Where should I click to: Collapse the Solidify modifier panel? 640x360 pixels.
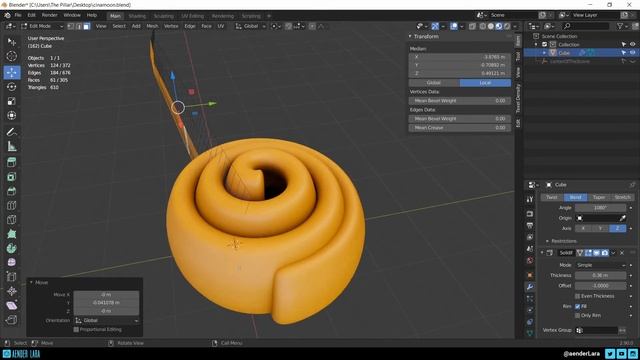click(542, 253)
